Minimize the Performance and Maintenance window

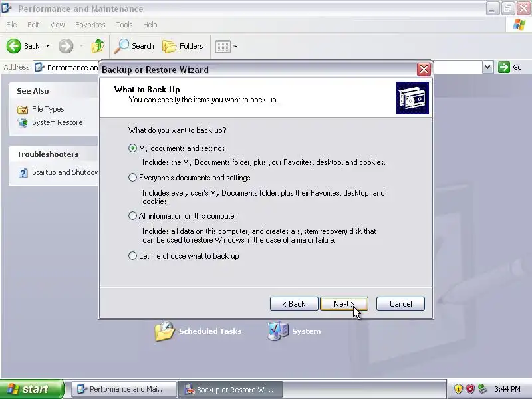click(492, 9)
